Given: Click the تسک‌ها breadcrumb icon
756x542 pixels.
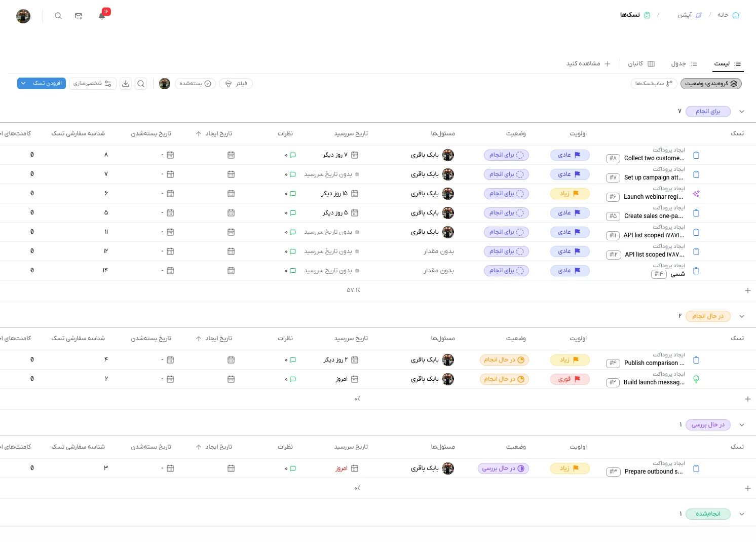Looking at the screenshot, I should (647, 15).
